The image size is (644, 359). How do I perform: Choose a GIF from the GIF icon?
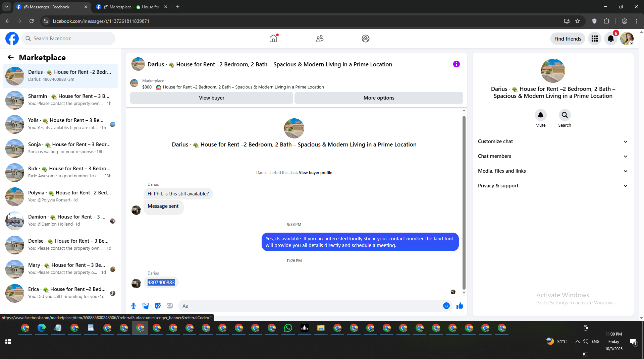[170, 306]
